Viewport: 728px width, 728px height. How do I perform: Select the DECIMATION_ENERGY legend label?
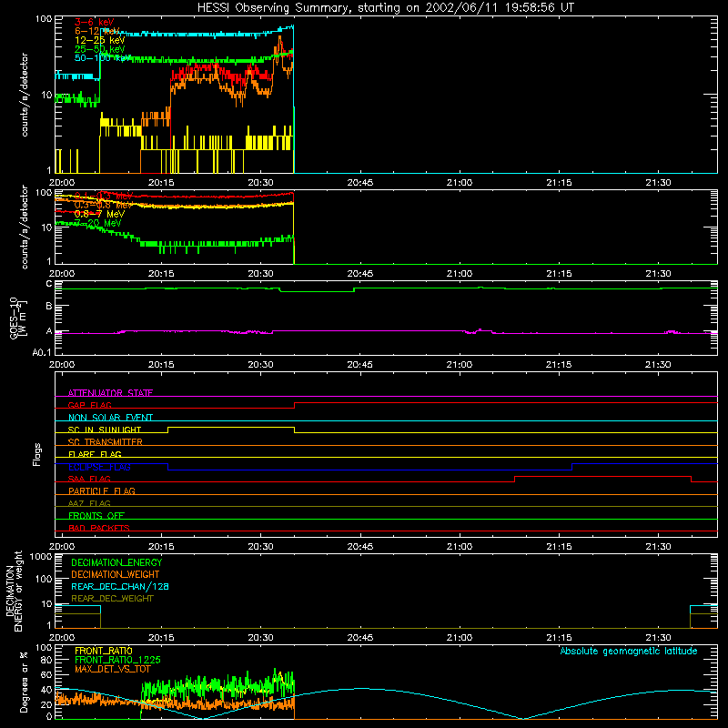pyautogui.click(x=116, y=562)
